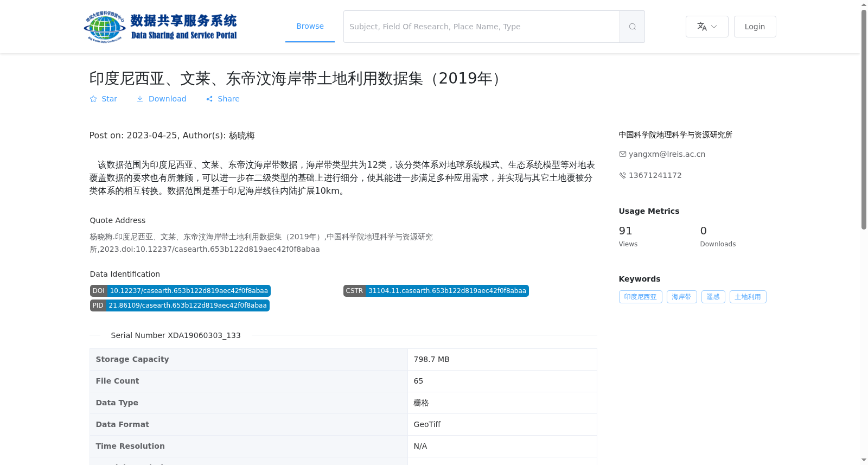The width and height of the screenshot is (868, 465).
Task: Click the email envelope icon
Action: 623,154
